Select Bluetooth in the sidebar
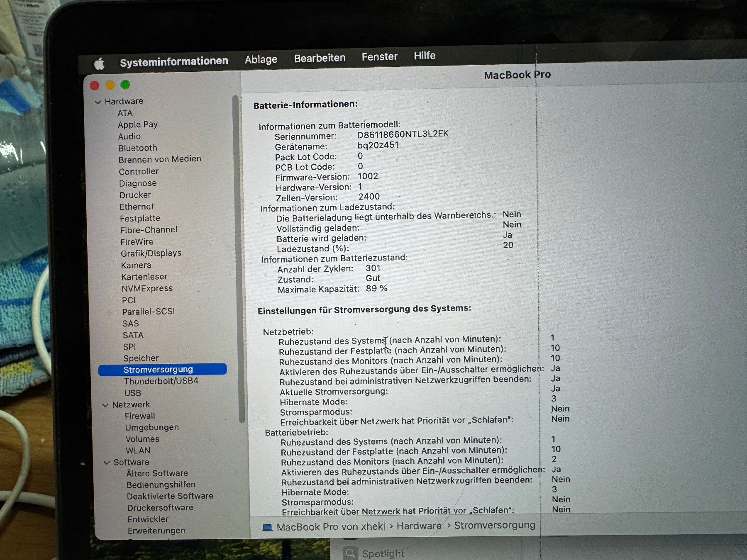 click(x=137, y=148)
